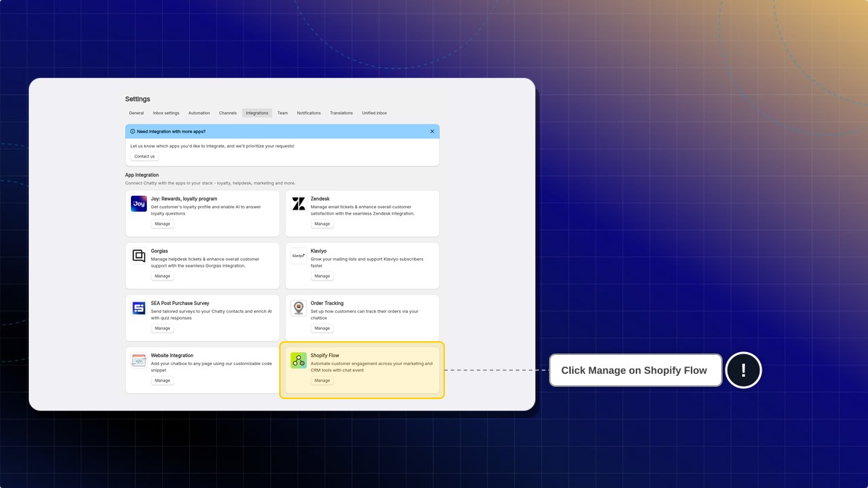
Task: Click the Zendesk card title
Action: 320,199
